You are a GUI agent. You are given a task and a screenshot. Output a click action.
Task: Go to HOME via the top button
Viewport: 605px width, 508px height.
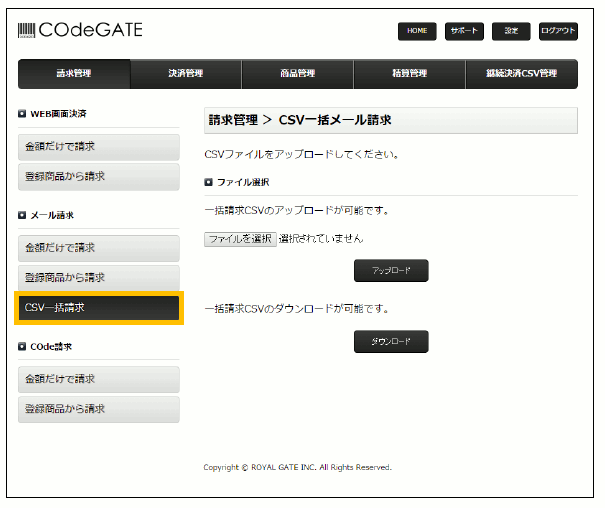point(416,31)
